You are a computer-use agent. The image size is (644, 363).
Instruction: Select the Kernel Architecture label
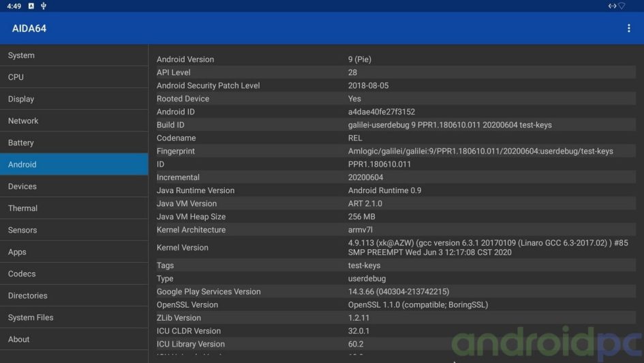pos(191,230)
